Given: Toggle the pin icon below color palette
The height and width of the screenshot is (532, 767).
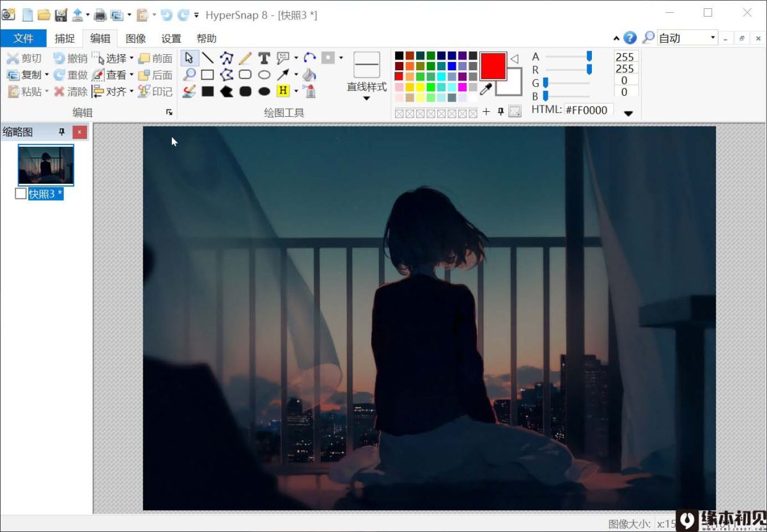Looking at the screenshot, I should 500,112.
